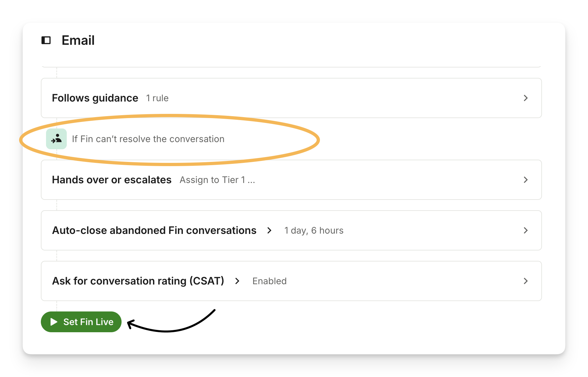Click the small chevron right after Auto-close title

click(269, 230)
